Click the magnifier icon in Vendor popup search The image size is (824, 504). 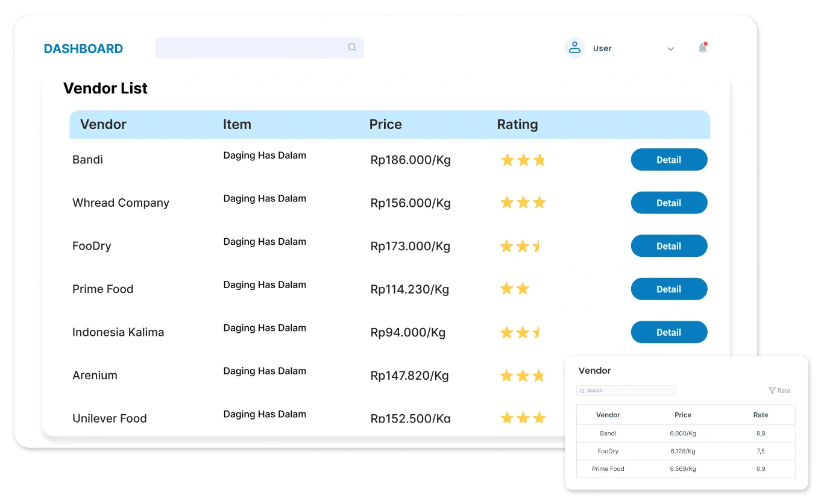(x=582, y=391)
